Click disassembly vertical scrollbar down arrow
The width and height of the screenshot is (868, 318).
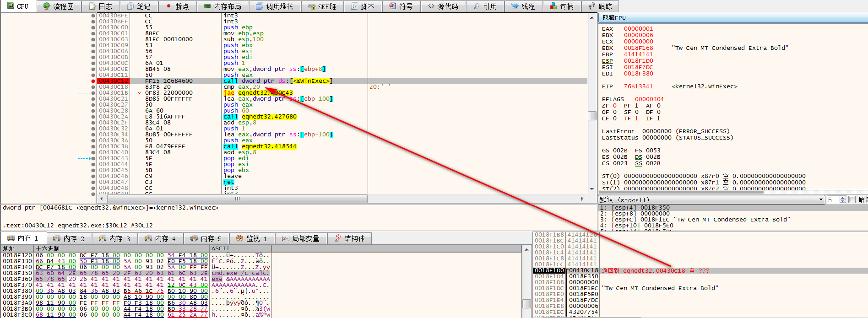pos(592,189)
